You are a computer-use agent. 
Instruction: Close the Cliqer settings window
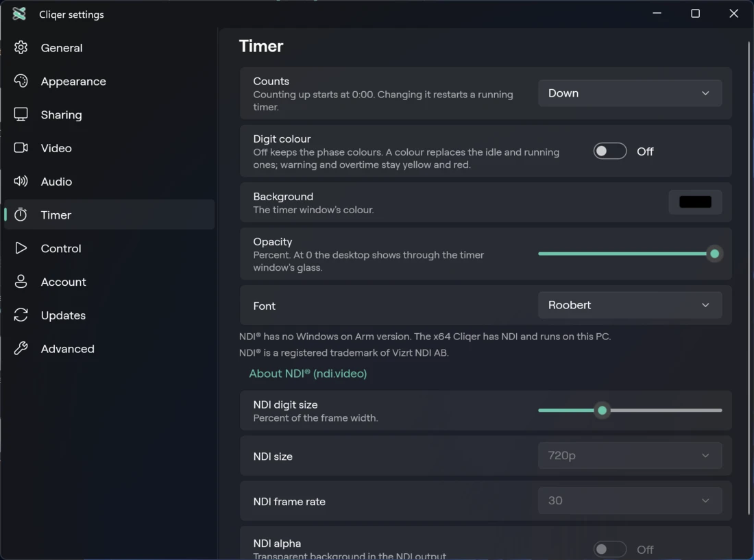click(734, 14)
